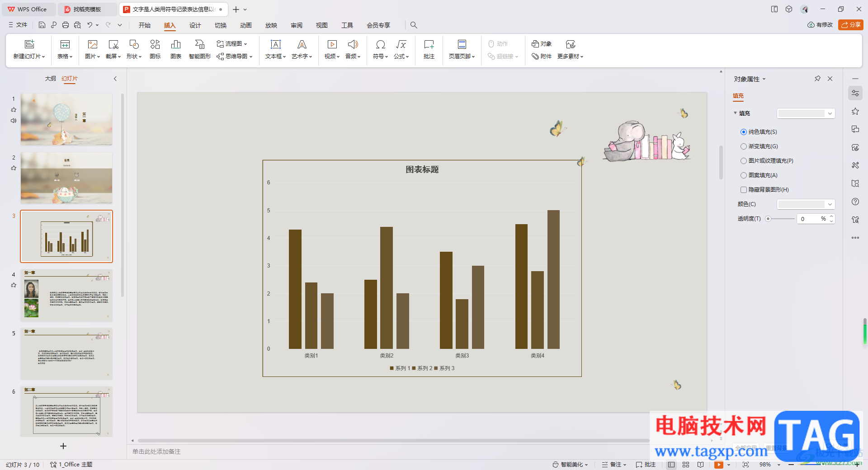
Task: Add a comment with ribbon 批注 icon
Action: click(429, 44)
